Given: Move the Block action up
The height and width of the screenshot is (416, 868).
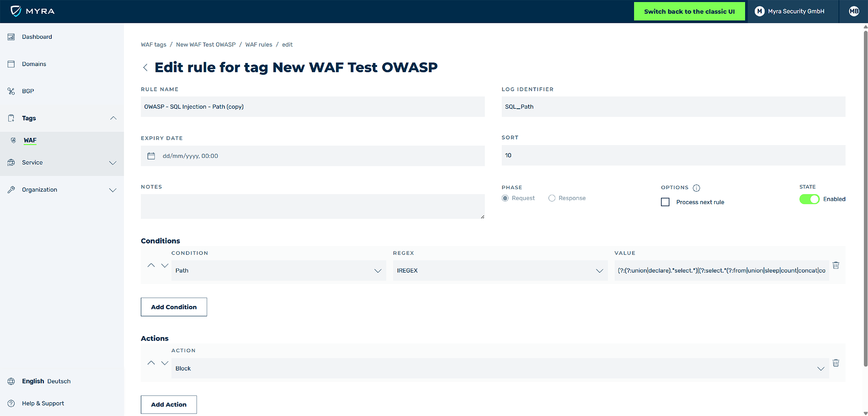Looking at the screenshot, I should coord(151,363).
